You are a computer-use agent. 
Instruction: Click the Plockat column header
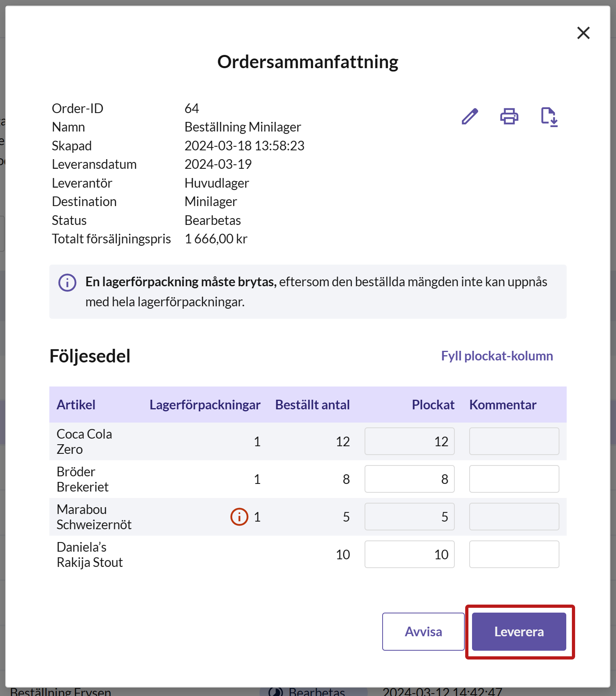tap(433, 405)
